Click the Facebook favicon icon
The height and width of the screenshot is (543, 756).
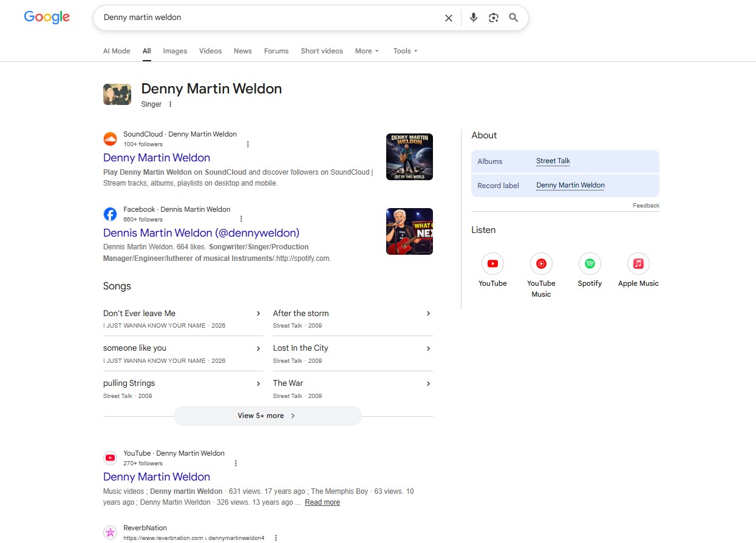(110, 214)
